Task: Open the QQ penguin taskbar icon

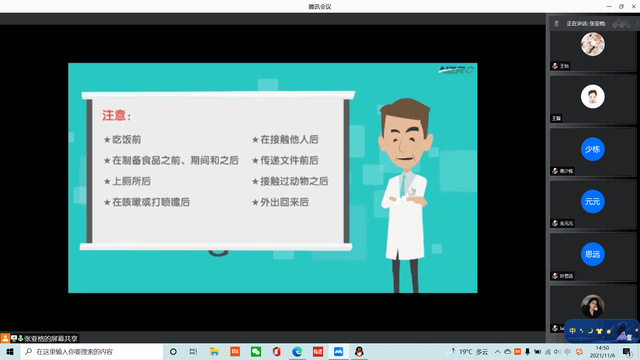Action: (359, 351)
